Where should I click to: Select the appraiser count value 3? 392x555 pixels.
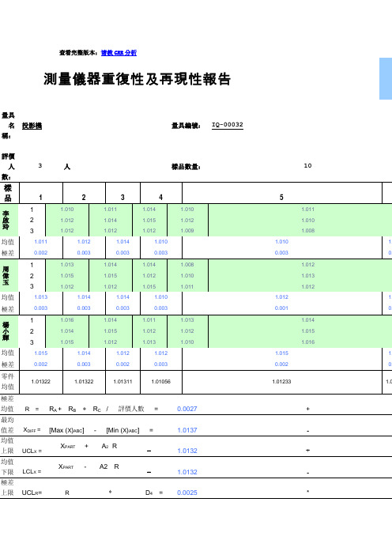[x=40, y=166]
